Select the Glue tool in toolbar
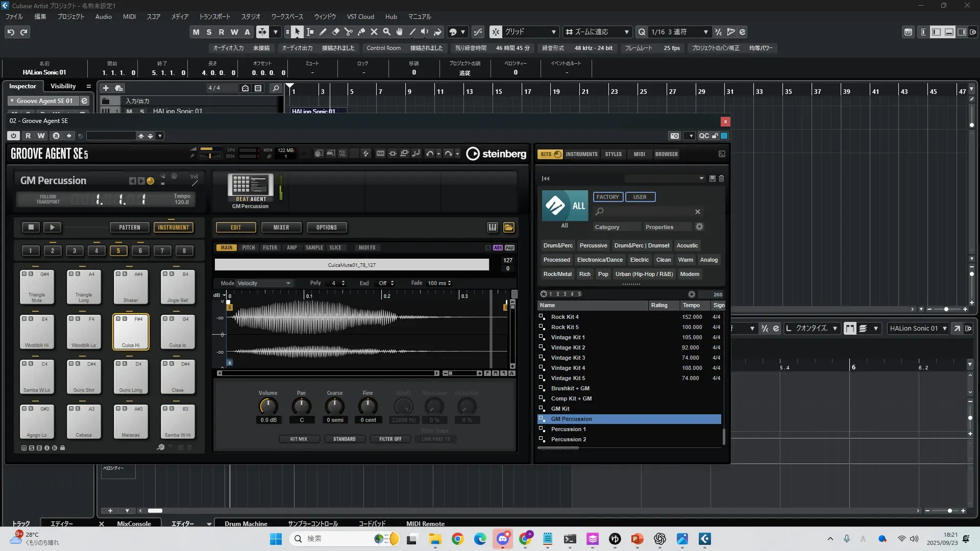Viewport: 980px width, 551px height. (361, 32)
